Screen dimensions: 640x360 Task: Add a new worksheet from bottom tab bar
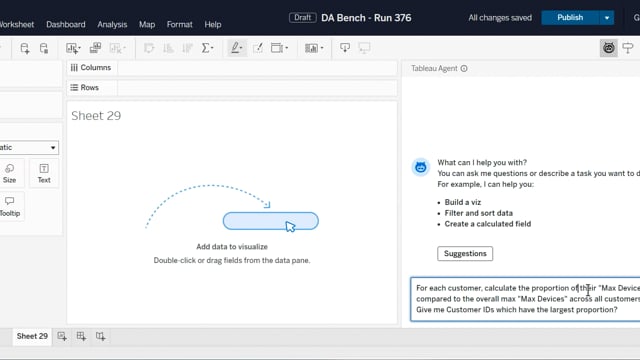click(62, 336)
